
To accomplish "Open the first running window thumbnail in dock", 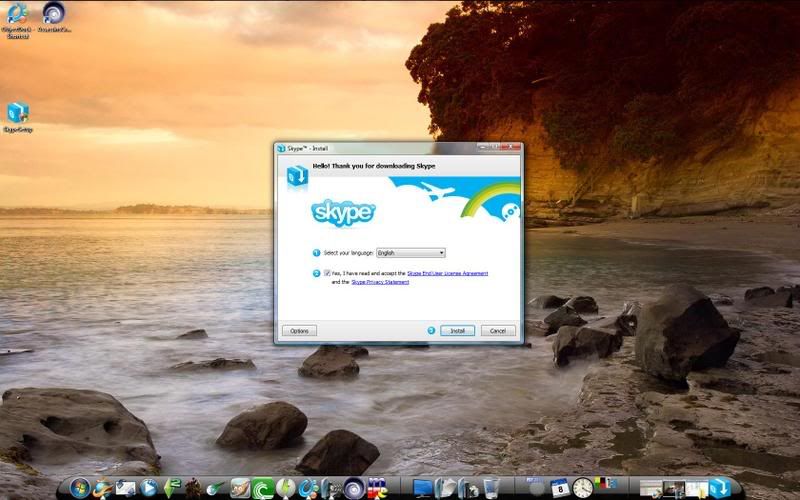I will coord(651,488).
